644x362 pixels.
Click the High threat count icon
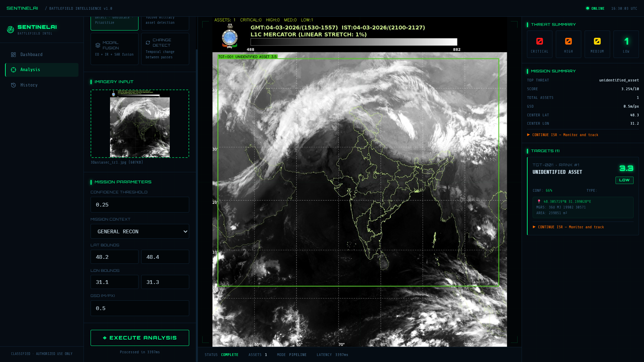click(x=568, y=41)
